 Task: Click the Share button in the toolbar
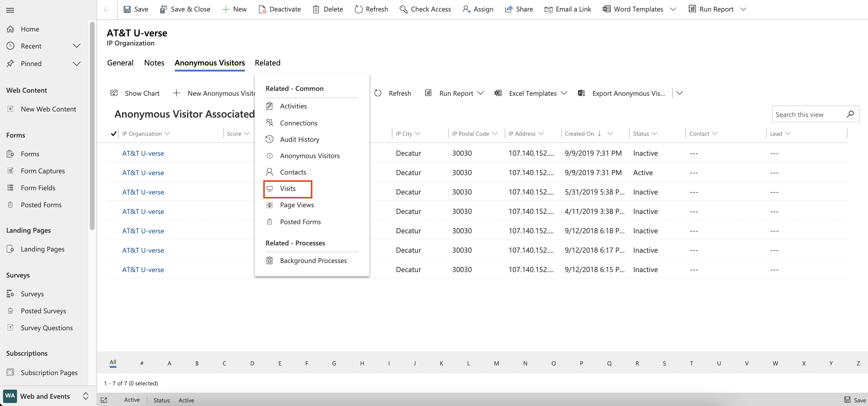coord(519,9)
